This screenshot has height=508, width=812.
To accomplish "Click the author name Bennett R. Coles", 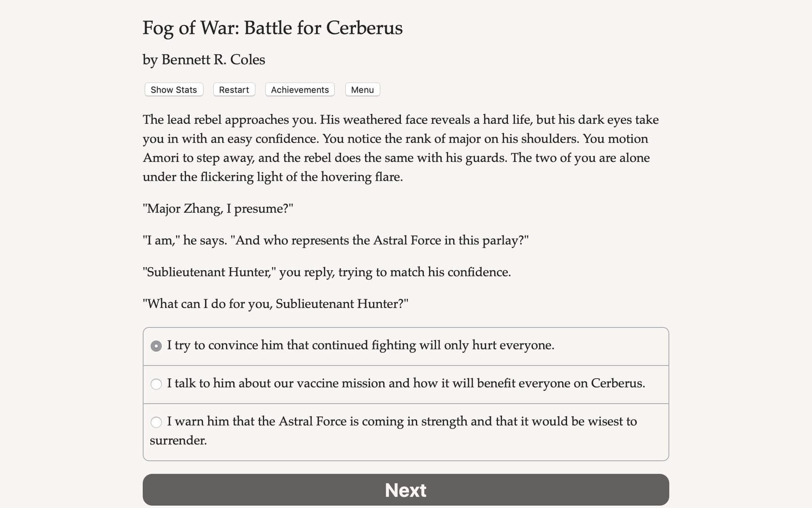I will point(203,60).
